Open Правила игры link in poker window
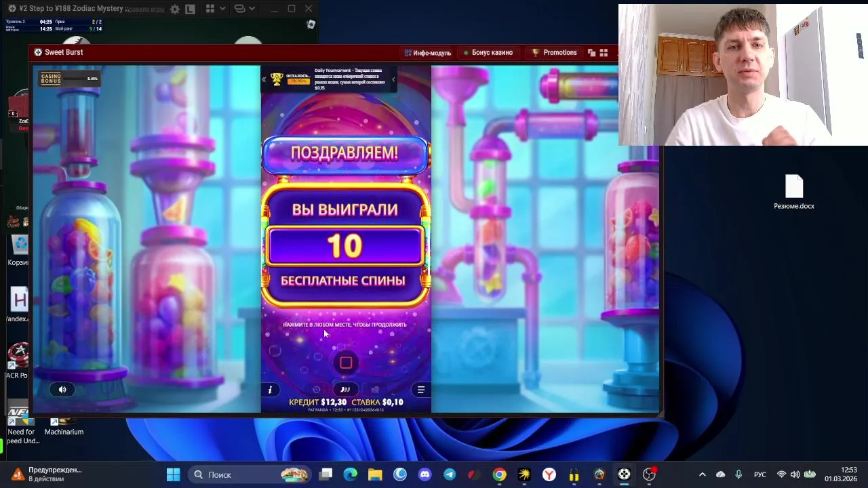This screenshot has width=868, height=488. coord(144,9)
